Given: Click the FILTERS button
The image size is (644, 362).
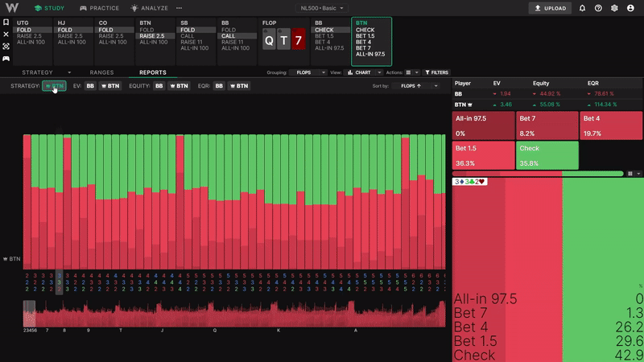Looking at the screenshot, I should pyautogui.click(x=436, y=72).
